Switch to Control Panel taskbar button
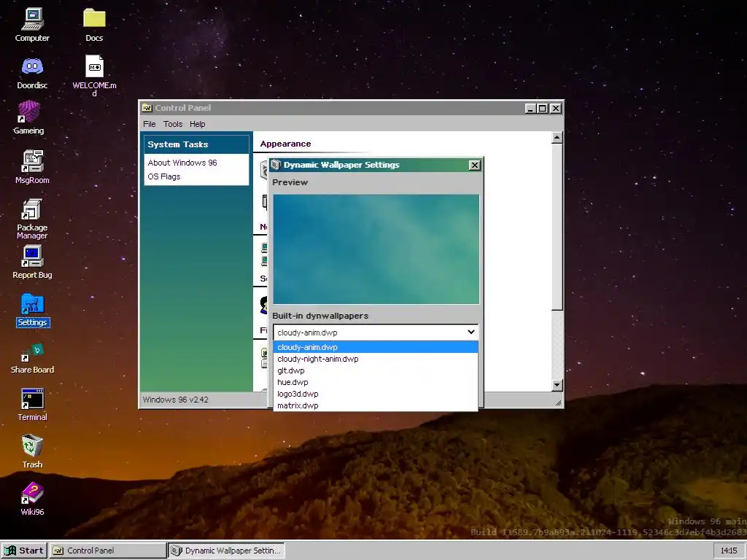 point(108,551)
